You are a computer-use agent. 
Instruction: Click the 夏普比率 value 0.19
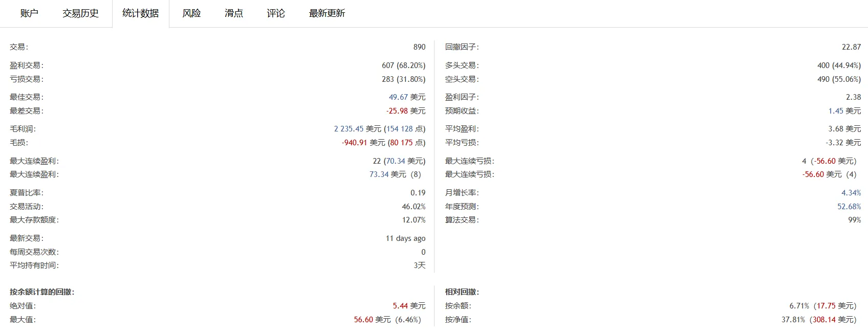pos(418,193)
